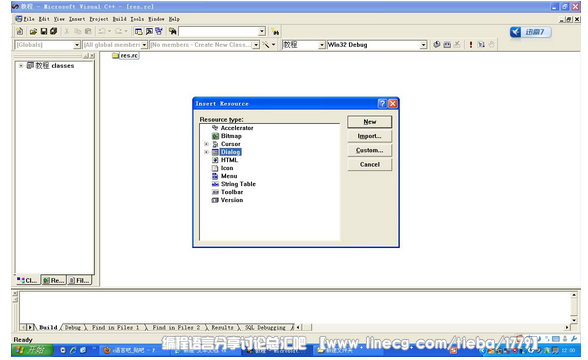588x360 pixels.
Task: Open the No members Create New Class dropdown
Action: click(256, 45)
